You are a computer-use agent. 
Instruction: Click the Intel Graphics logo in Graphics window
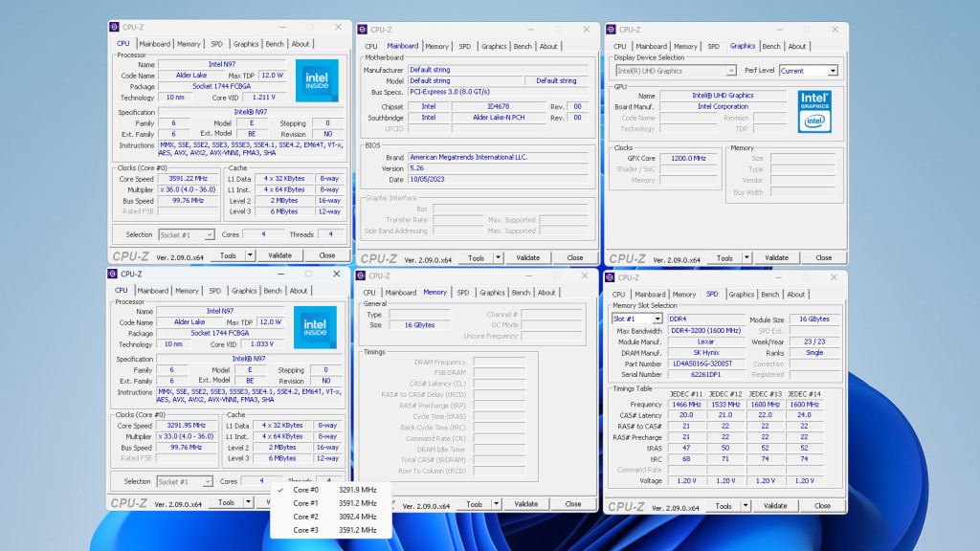click(x=814, y=111)
